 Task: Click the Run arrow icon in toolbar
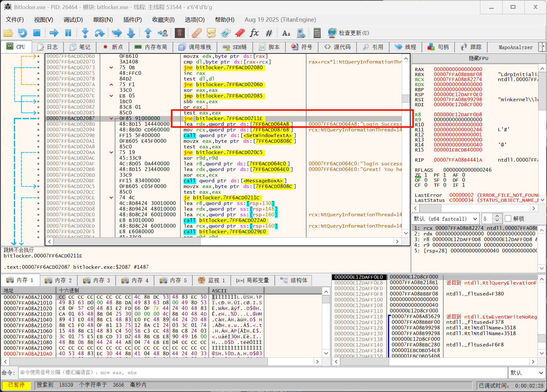(x=54, y=33)
